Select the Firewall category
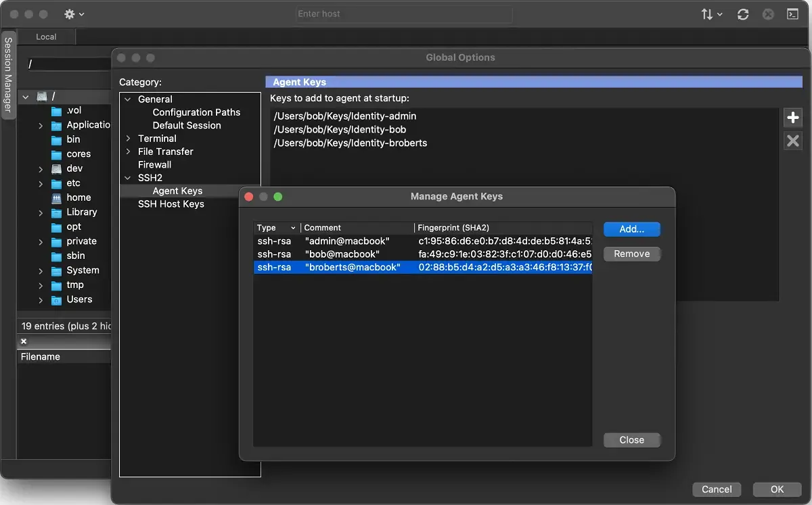Image resolution: width=812 pixels, height=505 pixels. (154, 164)
